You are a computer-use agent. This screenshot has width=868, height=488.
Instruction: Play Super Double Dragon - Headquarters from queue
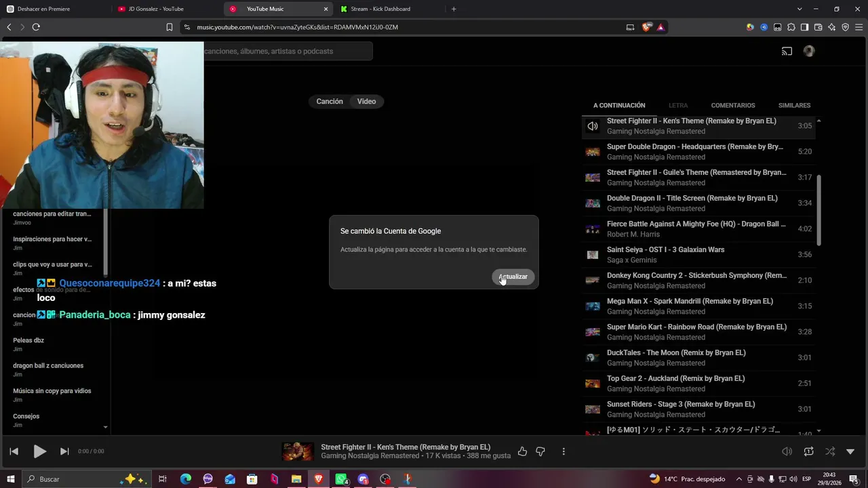698,152
